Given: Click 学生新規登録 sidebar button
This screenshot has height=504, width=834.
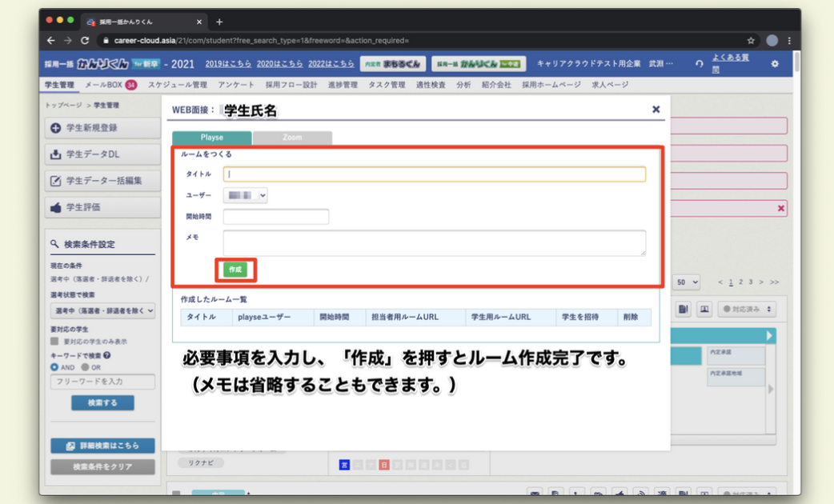Looking at the screenshot, I should [x=102, y=128].
